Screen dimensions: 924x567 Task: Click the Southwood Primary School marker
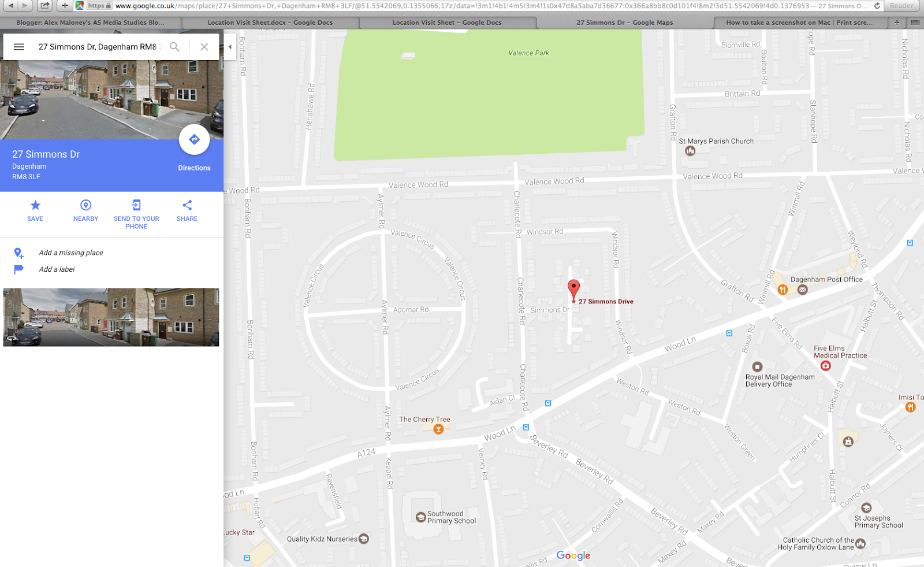[421, 517]
